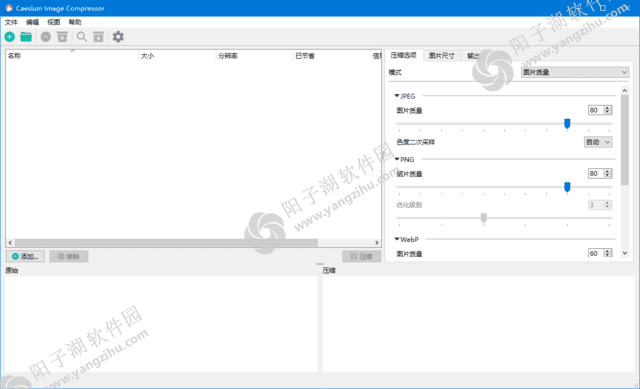
Task: Sort the file list by 分辨率 column
Action: 254,56
